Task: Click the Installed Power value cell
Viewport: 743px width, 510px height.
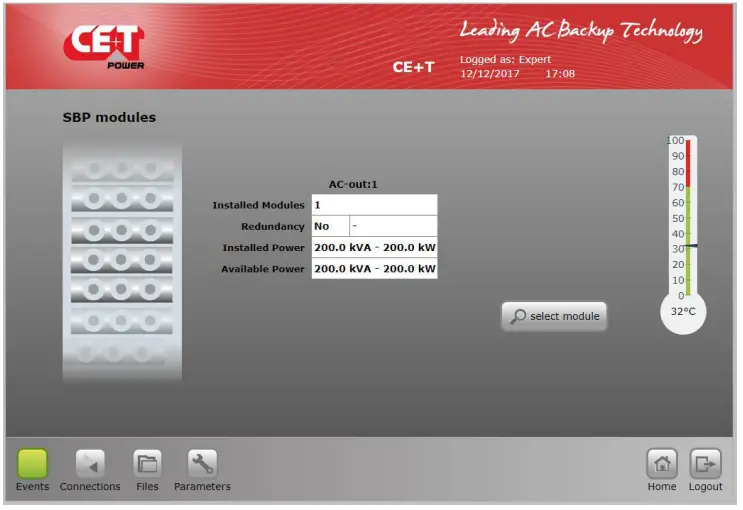Action: [374, 247]
